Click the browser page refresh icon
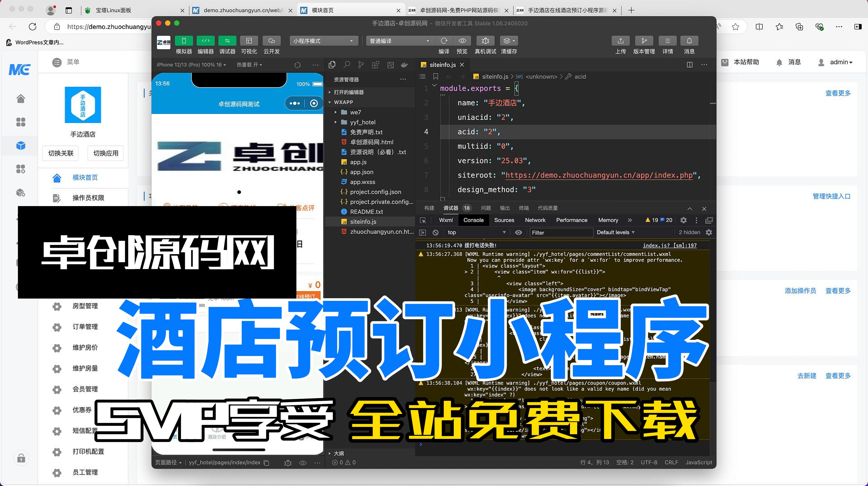868x486 pixels. (x=33, y=27)
